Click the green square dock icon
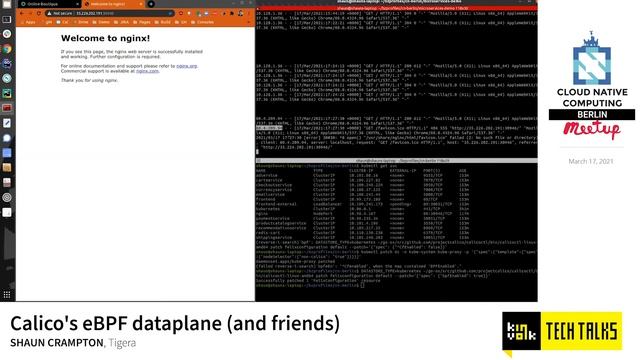This screenshot has height=360, width=640. coord(7,93)
